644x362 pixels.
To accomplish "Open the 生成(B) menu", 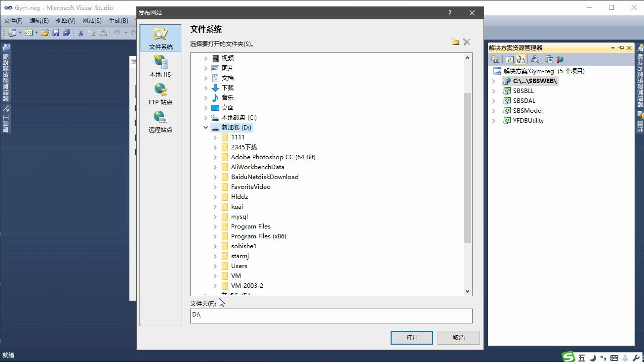I will click(x=118, y=21).
